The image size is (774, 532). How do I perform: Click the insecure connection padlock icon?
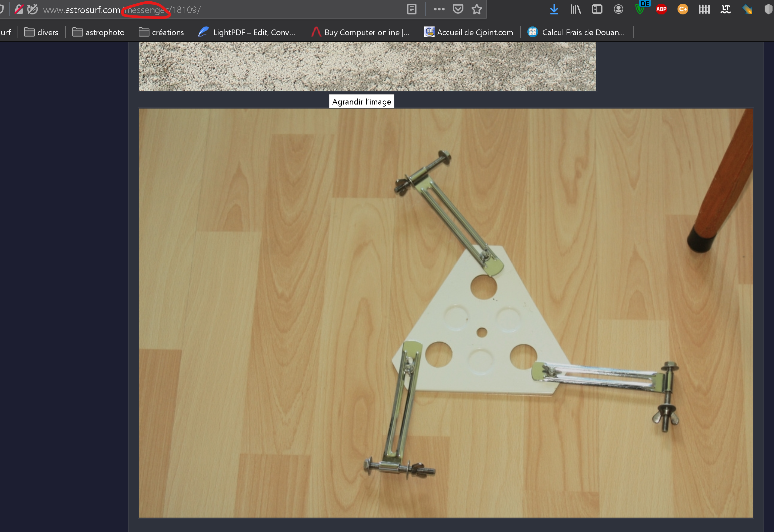pyautogui.click(x=19, y=9)
